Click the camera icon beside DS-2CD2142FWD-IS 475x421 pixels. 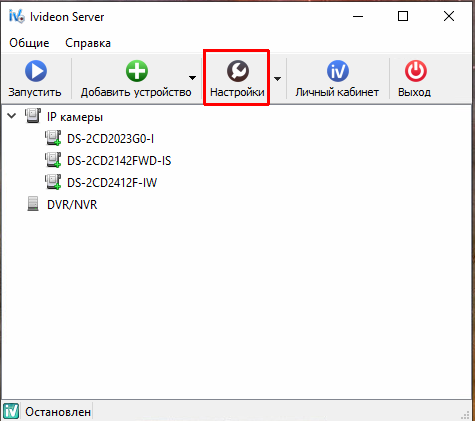(x=53, y=160)
